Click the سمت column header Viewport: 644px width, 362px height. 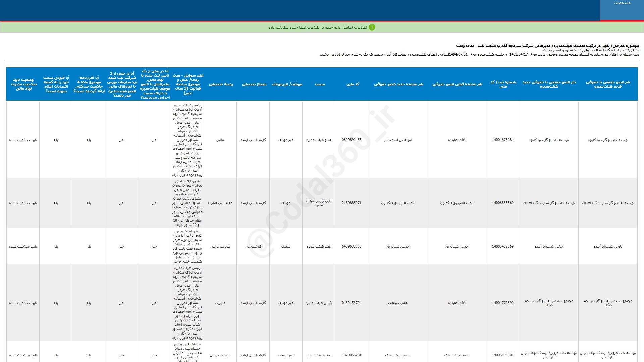[x=319, y=84]
